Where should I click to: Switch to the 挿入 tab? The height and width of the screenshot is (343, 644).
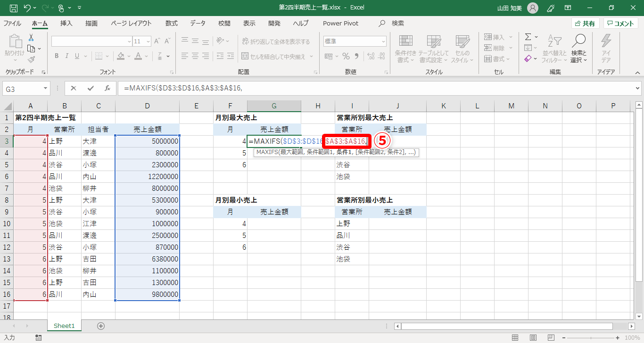click(66, 24)
